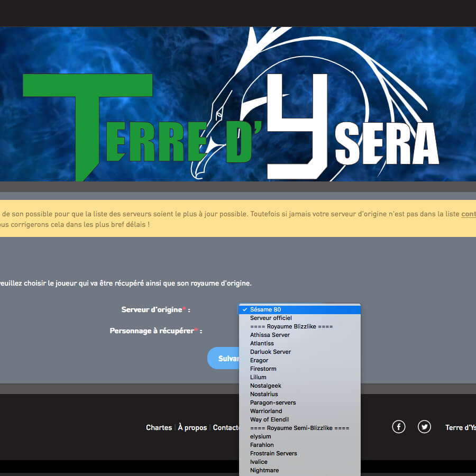476x476 pixels.
Task: Pick elysium from the semi-blizzlike group
Action: pyautogui.click(x=300, y=436)
